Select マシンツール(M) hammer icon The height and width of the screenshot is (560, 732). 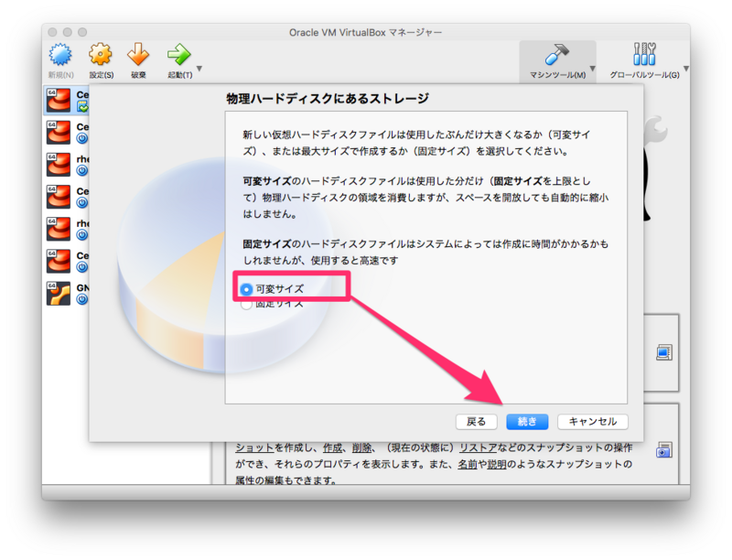tap(557, 54)
